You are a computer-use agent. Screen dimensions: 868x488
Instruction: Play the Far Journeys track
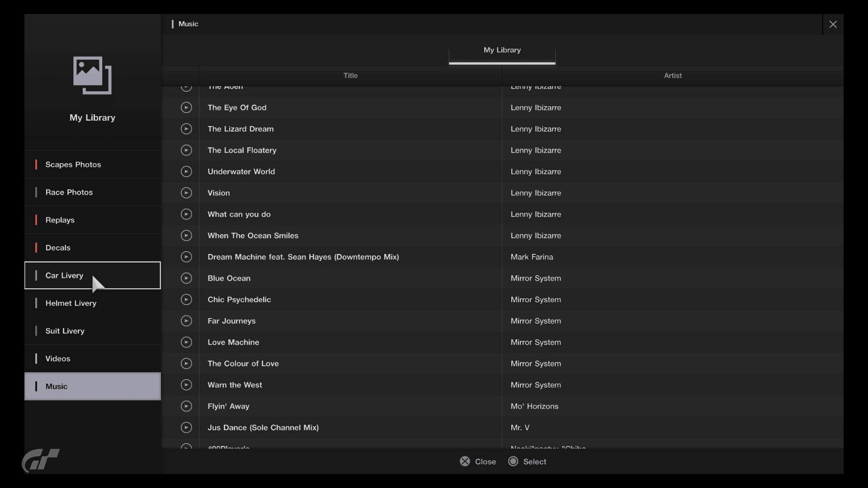(x=186, y=321)
